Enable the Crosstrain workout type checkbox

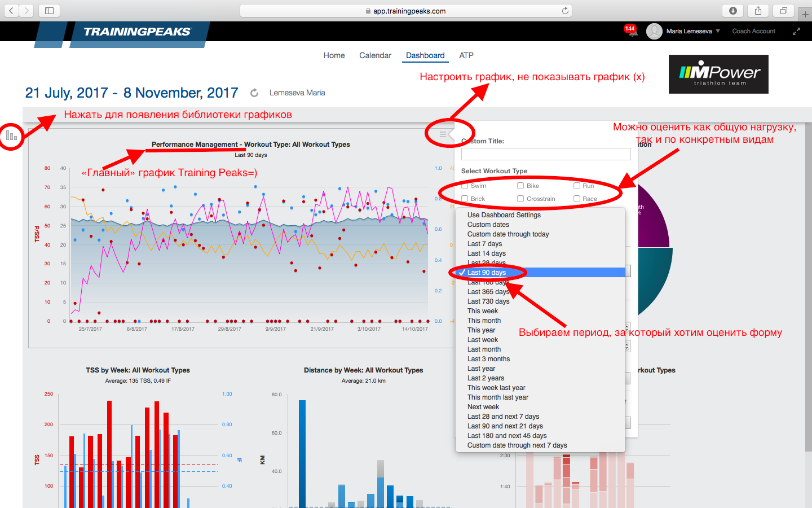[x=520, y=199]
